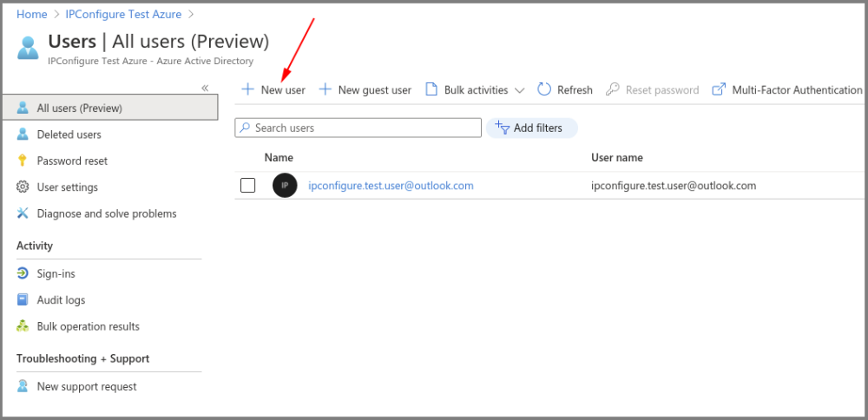Click the yellow Password reset key icon
This screenshot has height=420, width=868.
23,161
